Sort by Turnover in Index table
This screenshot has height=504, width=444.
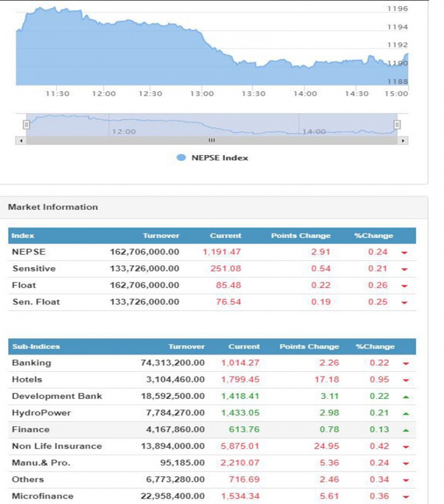click(161, 236)
